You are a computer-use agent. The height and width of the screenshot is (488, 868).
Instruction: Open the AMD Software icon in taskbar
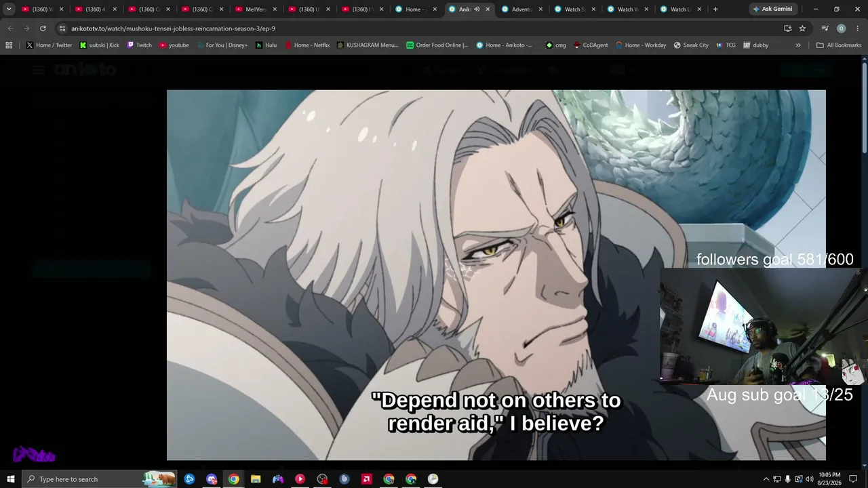[366, 479]
